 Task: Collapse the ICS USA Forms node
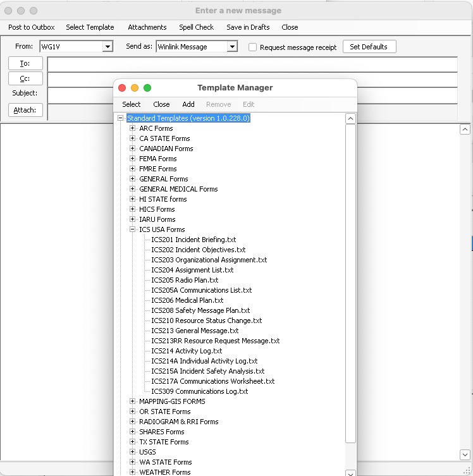click(133, 229)
